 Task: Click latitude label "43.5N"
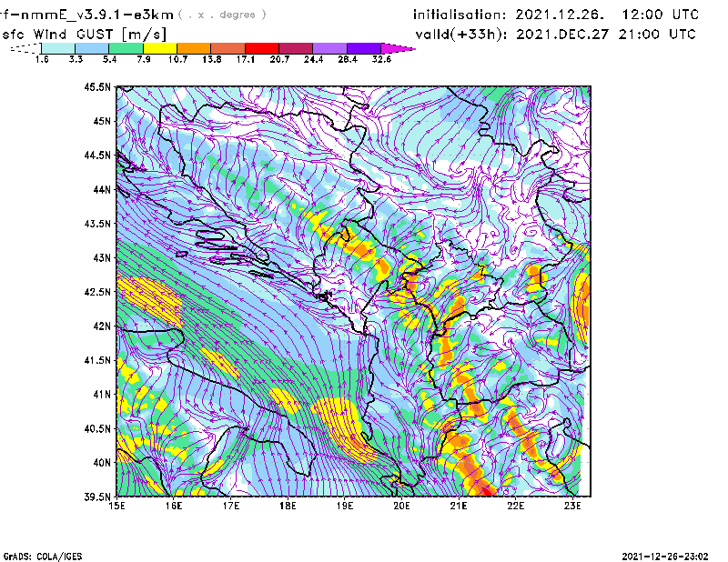pos(97,224)
